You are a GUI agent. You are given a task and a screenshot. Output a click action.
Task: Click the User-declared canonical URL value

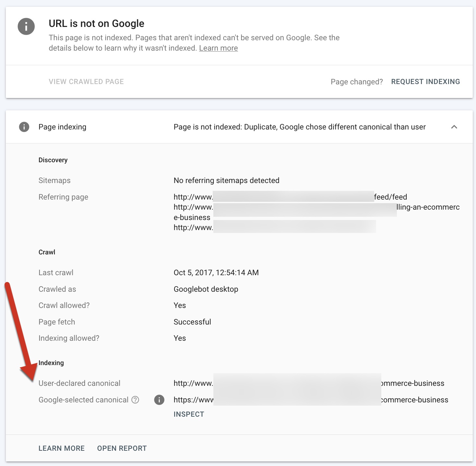coord(309,383)
